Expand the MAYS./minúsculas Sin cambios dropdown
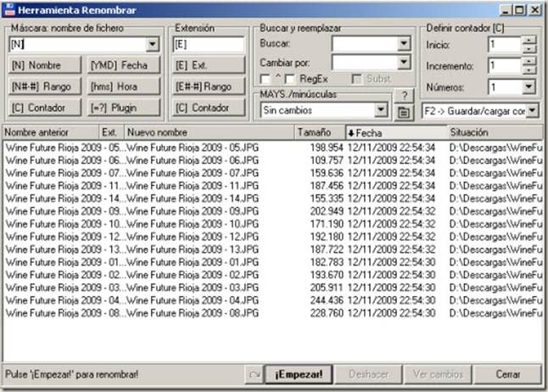Image resolution: width=548 pixels, height=392 pixels. click(x=381, y=110)
